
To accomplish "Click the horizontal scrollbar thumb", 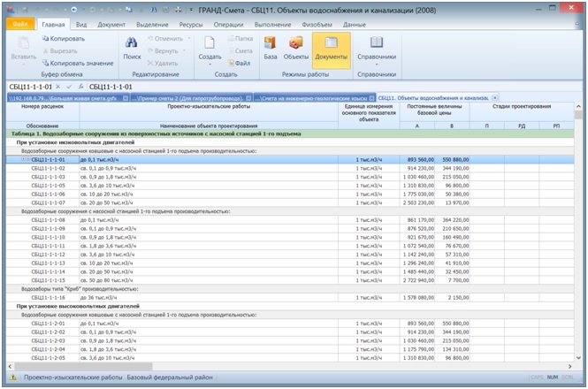I will click(x=83, y=366).
